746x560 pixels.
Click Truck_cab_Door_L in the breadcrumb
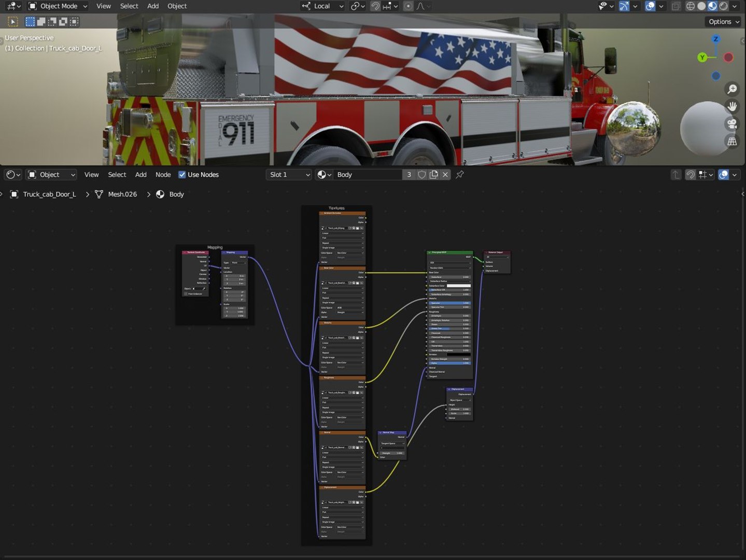(x=49, y=194)
